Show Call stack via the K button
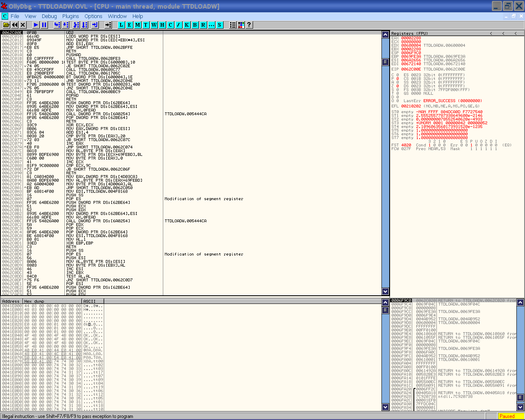The height and width of the screenshot is (420, 525). 187,25
